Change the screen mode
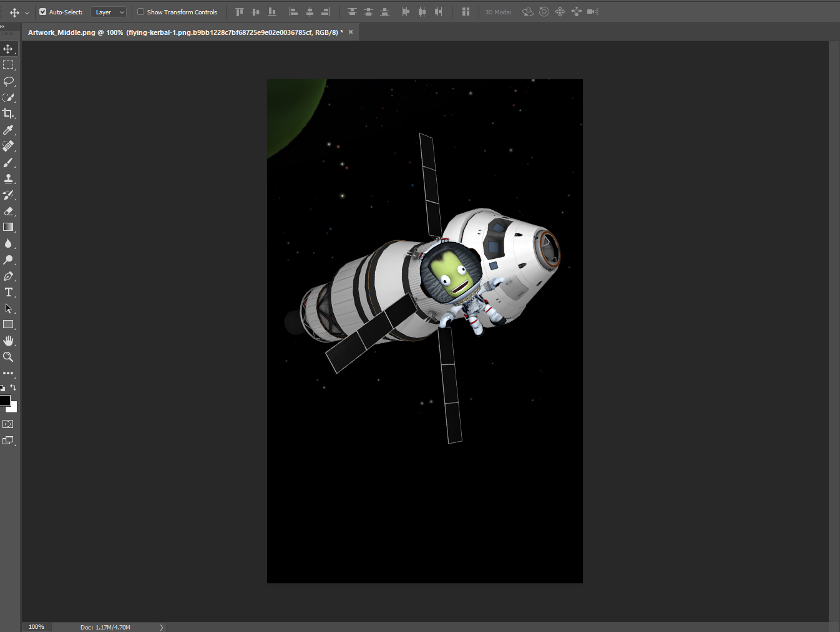840x632 pixels. (8, 440)
